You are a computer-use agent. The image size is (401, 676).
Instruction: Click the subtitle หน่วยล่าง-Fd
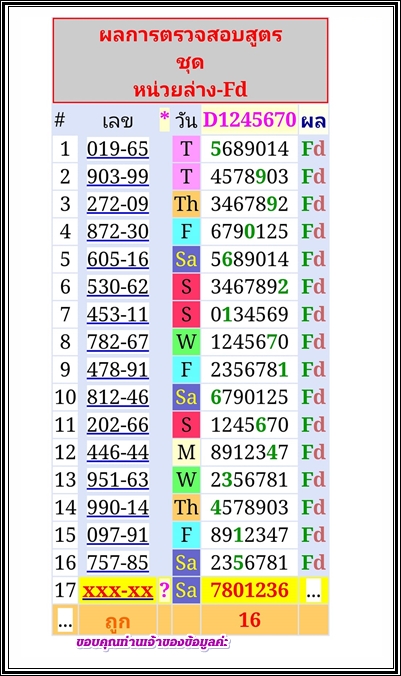(190, 90)
